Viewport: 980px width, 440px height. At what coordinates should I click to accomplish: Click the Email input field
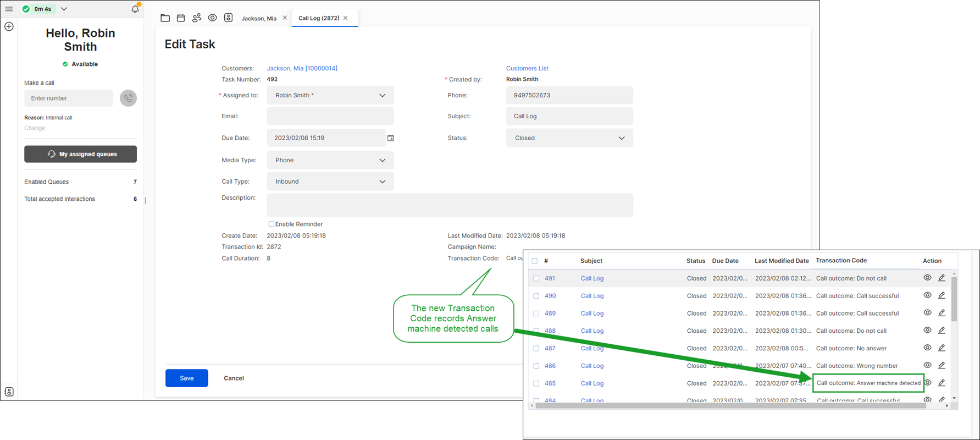coord(330,117)
